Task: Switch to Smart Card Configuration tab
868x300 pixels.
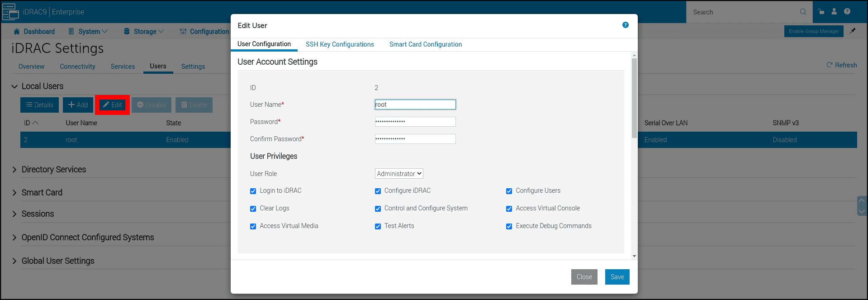Action: [426, 44]
